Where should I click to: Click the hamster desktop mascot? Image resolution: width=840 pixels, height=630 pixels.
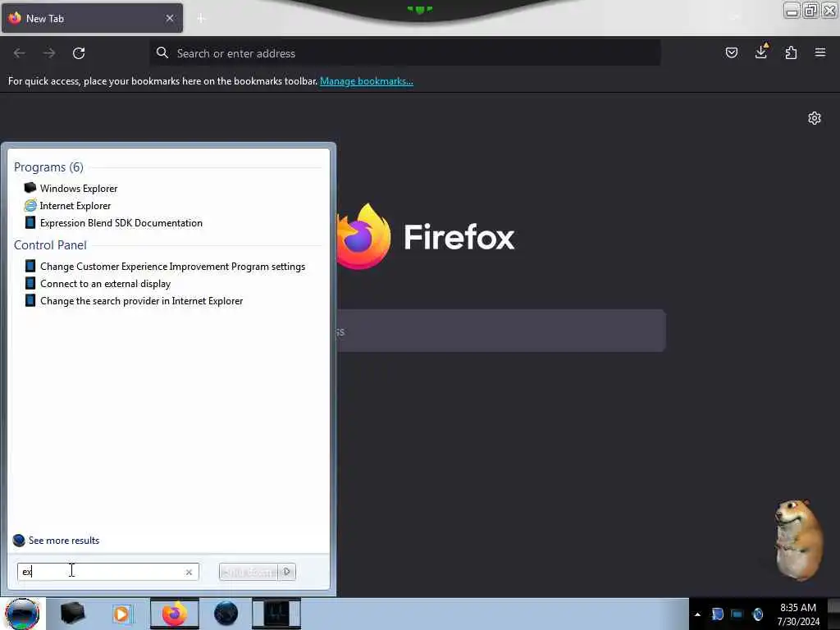(x=798, y=540)
